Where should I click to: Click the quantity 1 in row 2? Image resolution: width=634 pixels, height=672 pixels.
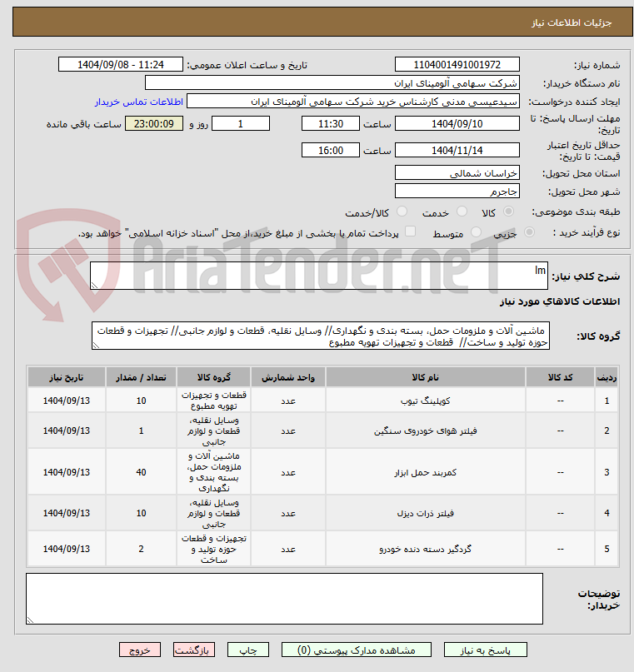tap(141, 431)
